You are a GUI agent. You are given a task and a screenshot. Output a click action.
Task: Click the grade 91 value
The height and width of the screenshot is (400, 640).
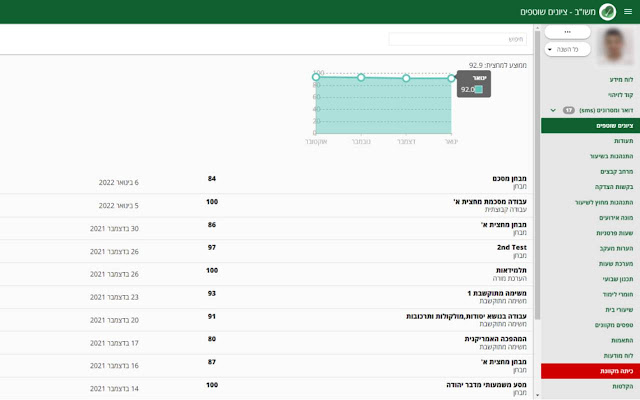click(x=211, y=316)
